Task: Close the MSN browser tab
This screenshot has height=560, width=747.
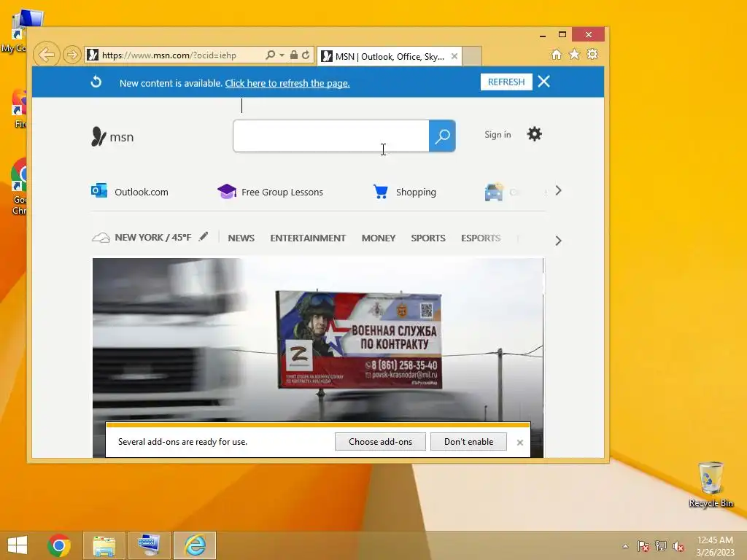Action: click(x=454, y=56)
